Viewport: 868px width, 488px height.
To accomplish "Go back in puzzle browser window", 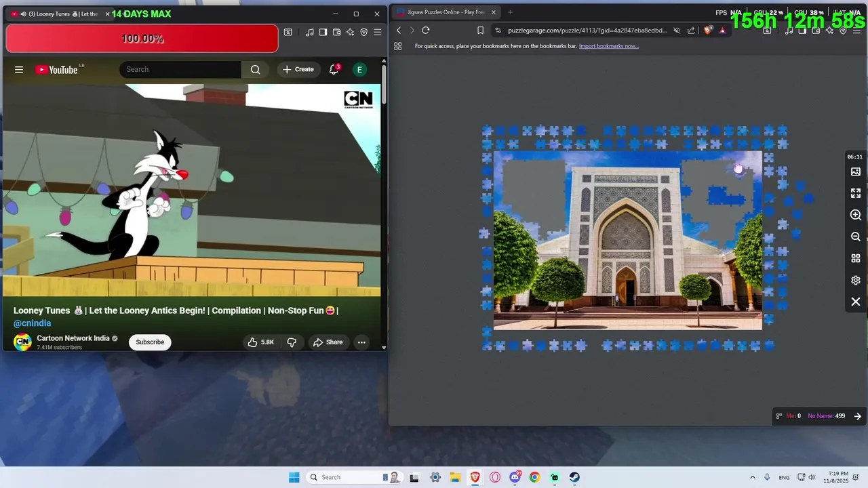I will tap(399, 30).
